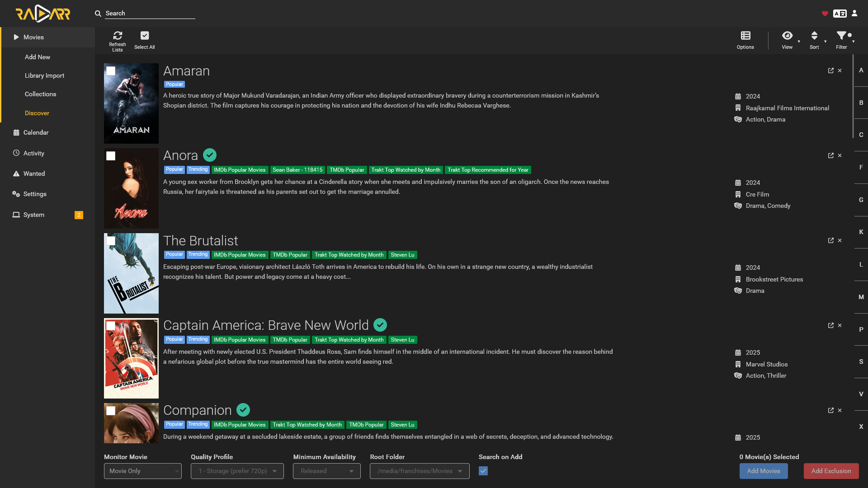Click the Refresh Lists icon

(118, 36)
